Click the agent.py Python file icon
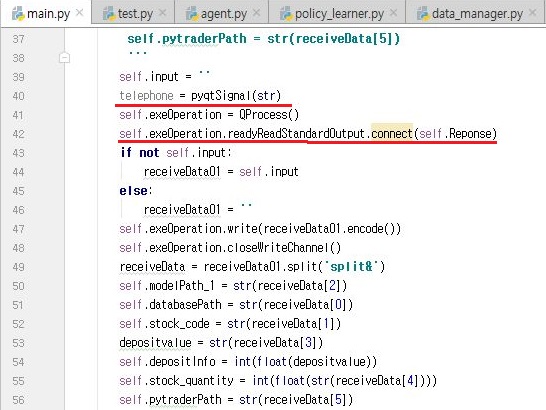The height and width of the screenshot is (410, 546). tap(192, 14)
